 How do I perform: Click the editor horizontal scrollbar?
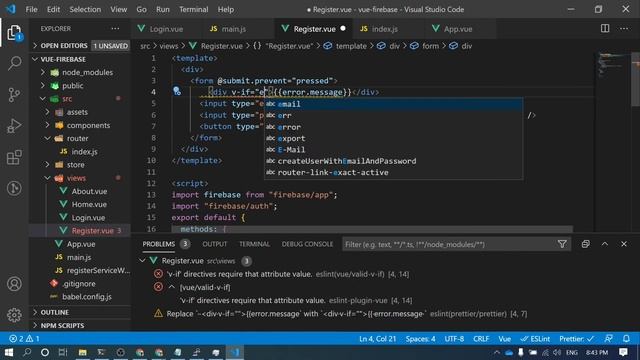tap(371, 229)
